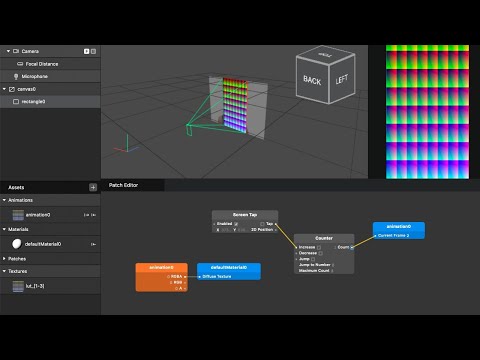
Task: Click animation0 thumbnail in Assets
Action: (18, 215)
